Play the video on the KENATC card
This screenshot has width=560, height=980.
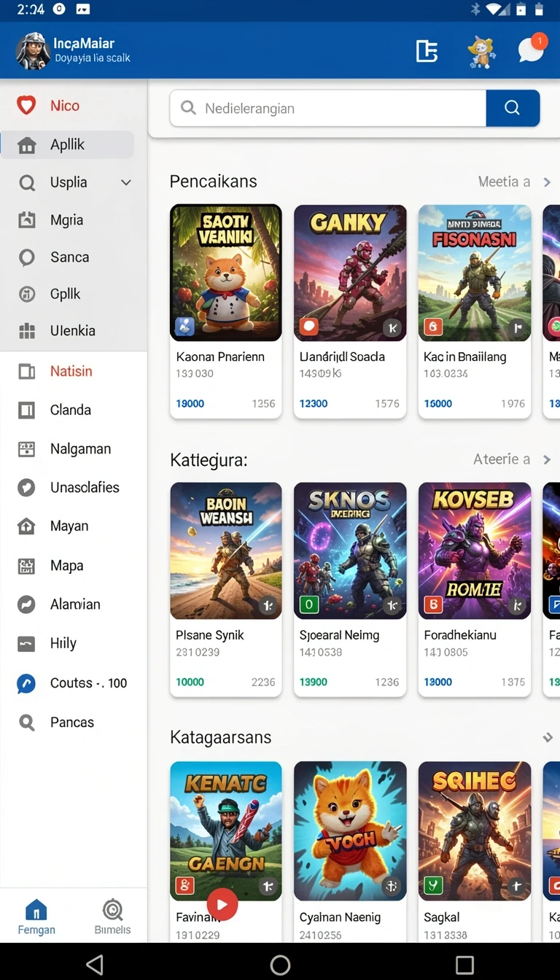click(222, 905)
